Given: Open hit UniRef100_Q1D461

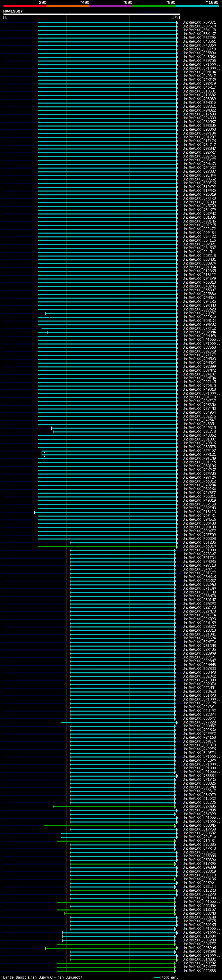Looking at the screenshot, I should [x=199, y=841].
